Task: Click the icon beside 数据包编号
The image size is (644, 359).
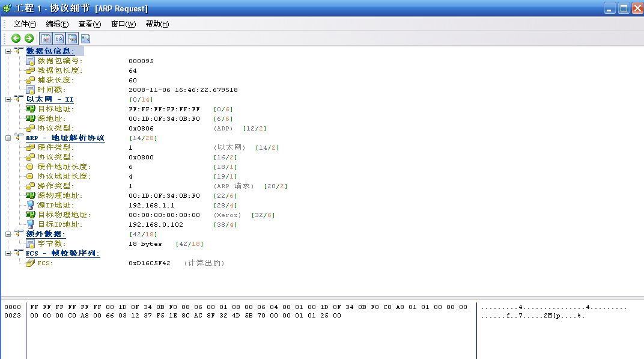Action: [x=31, y=61]
